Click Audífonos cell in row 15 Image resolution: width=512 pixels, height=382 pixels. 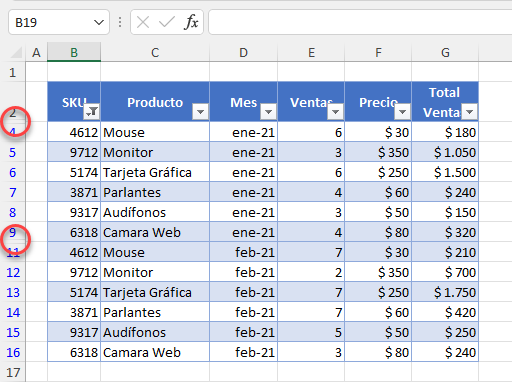pos(155,332)
